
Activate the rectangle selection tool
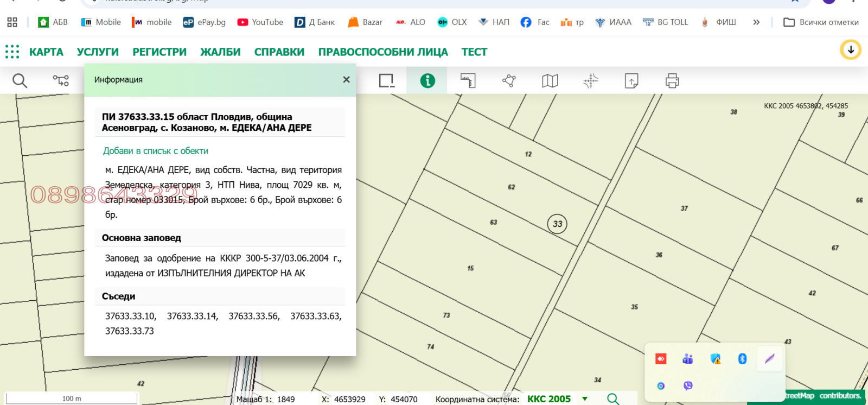(386, 81)
